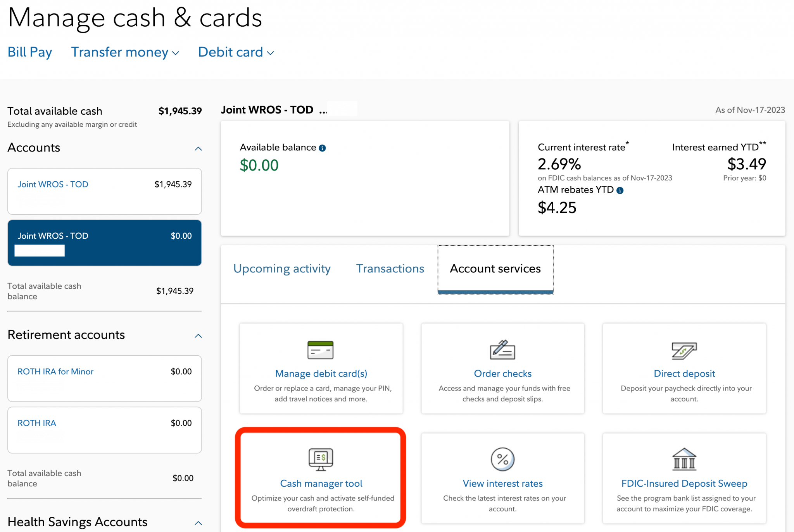Click the FDIC bank building icon

[x=684, y=459]
